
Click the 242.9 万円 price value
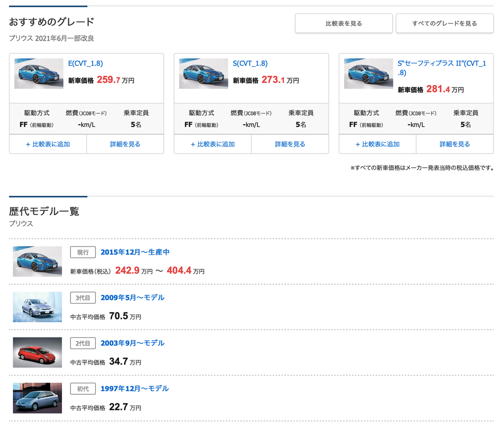pyautogui.click(x=134, y=271)
